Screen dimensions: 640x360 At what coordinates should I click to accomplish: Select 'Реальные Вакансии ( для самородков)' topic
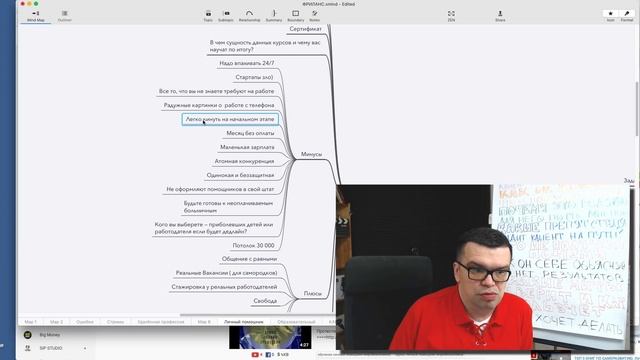(227, 273)
